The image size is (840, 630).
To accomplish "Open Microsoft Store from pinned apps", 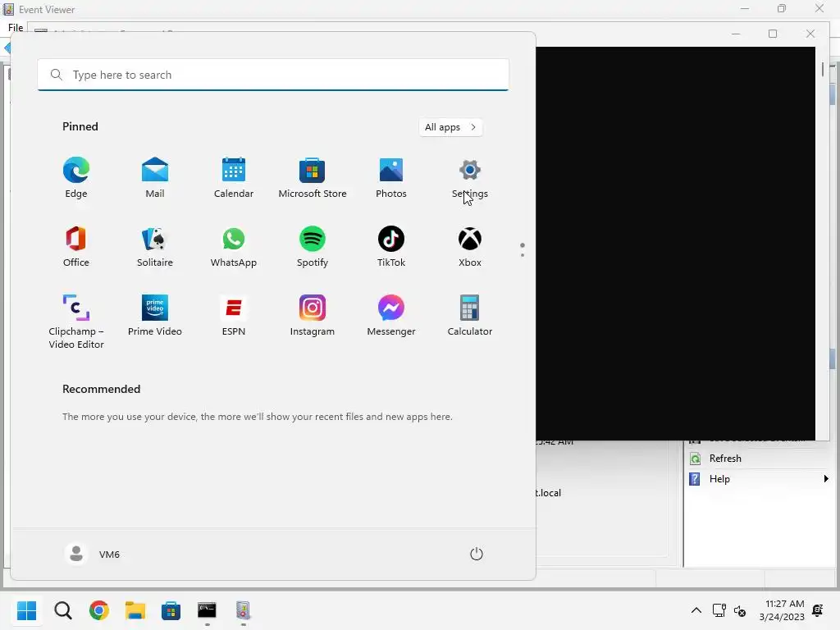I will point(313,178).
